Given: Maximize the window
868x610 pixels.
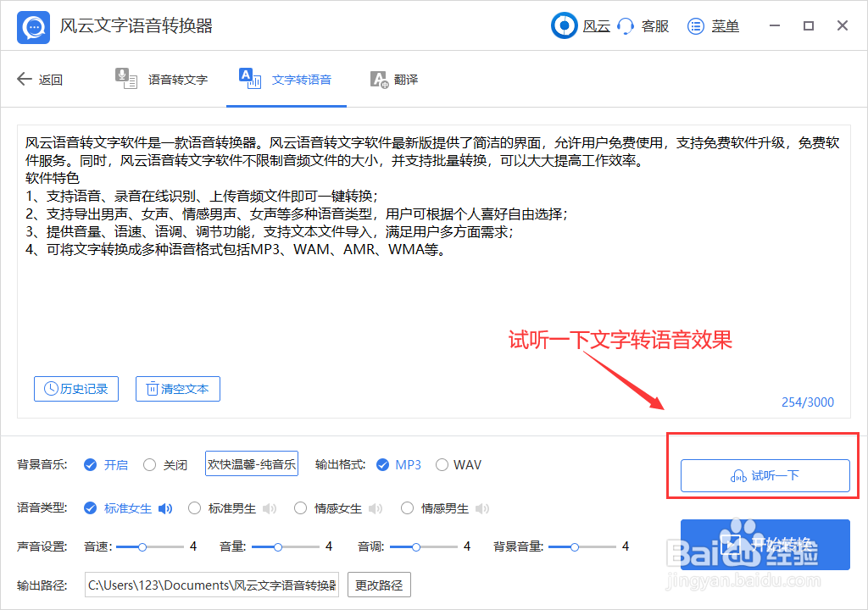Looking at the screenshot, I should pyautogui.click(x=809, y=25).
